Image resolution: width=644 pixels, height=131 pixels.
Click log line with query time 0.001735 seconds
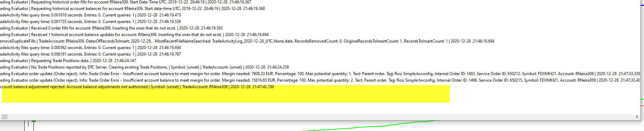tap(90, 22)
